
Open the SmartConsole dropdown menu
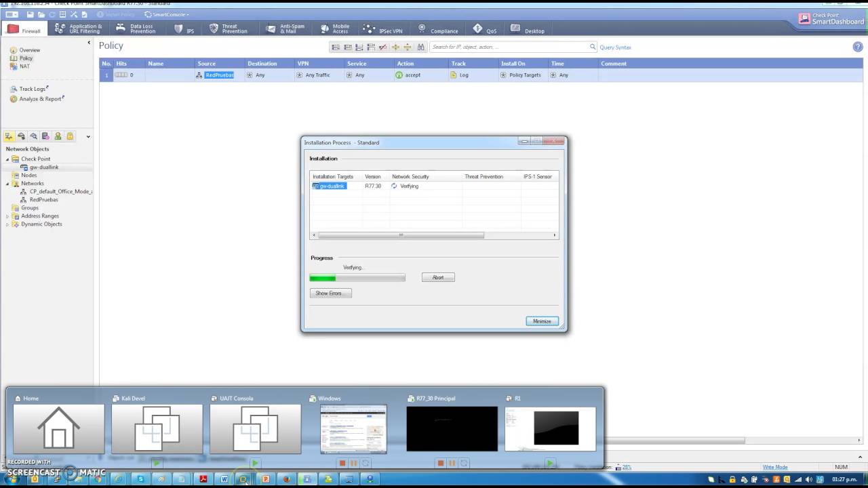pos(167,14)
